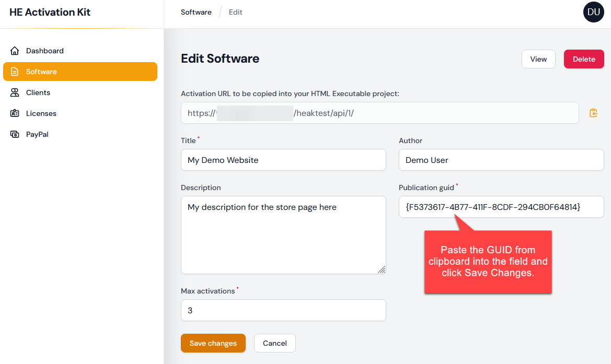Focus the Activation URL text field

click(379, 113)
